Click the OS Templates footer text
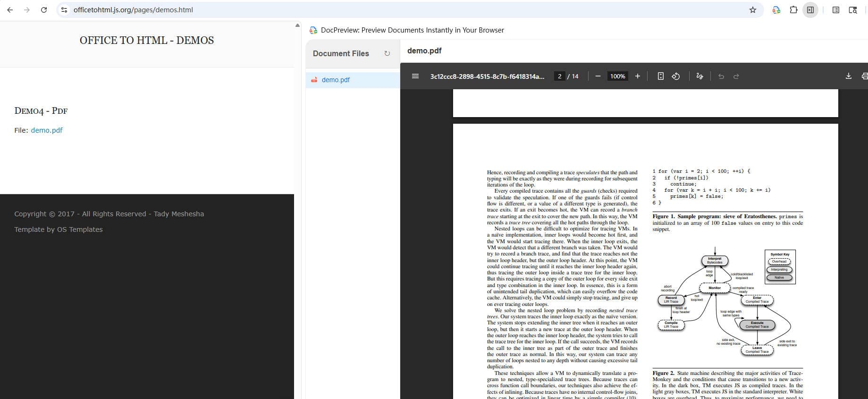868x399 pixels. (x=80, y=229)
